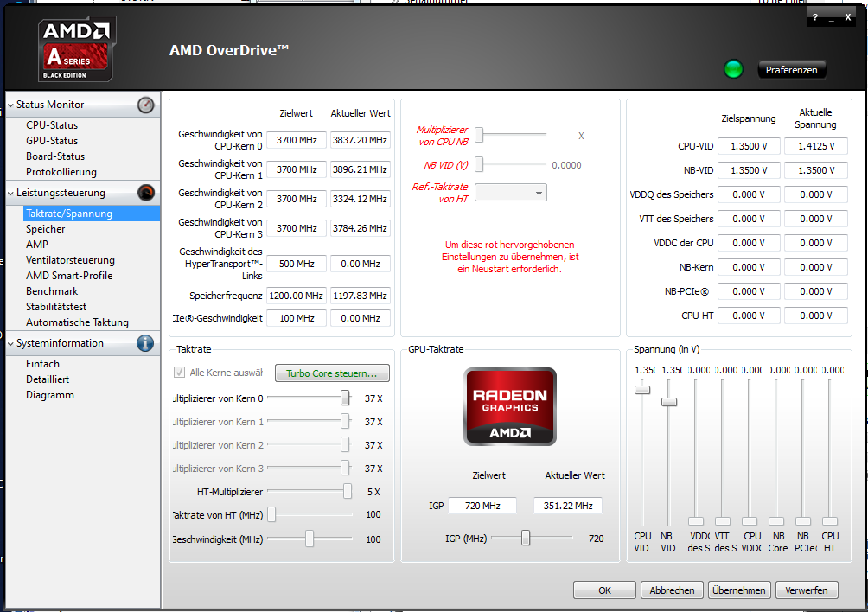
Task: Click the Multiplizierer von CPU NB slider
Action: click(480, 135)
